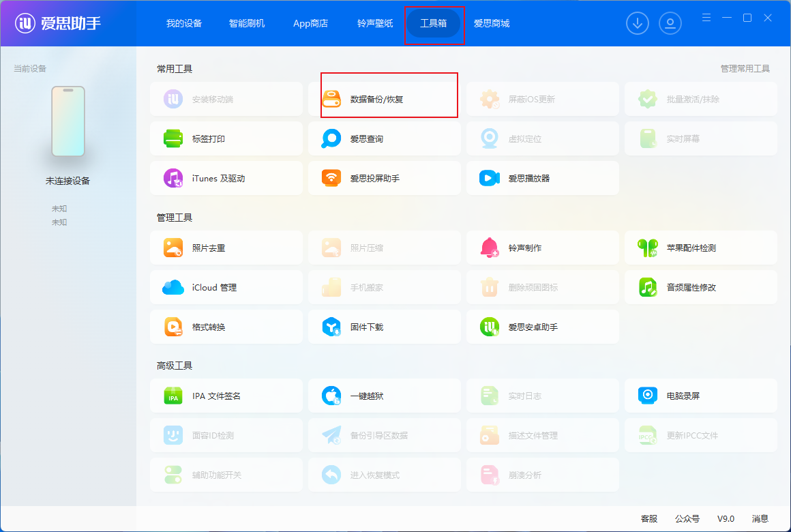Switch to the 我的设备 tab
This screenshot has height=532, width=791.
[x=184, y=23]
